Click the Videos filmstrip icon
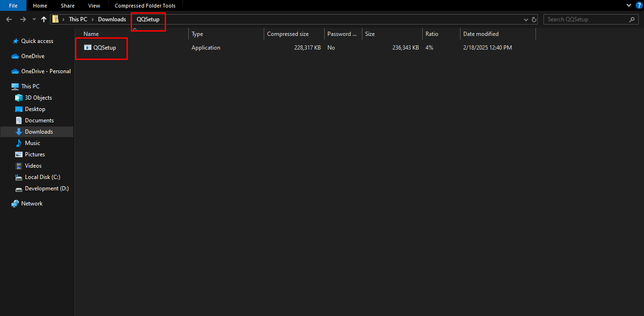Image resolution: width=644 pixels, height=316 pixels. point(19,166)
